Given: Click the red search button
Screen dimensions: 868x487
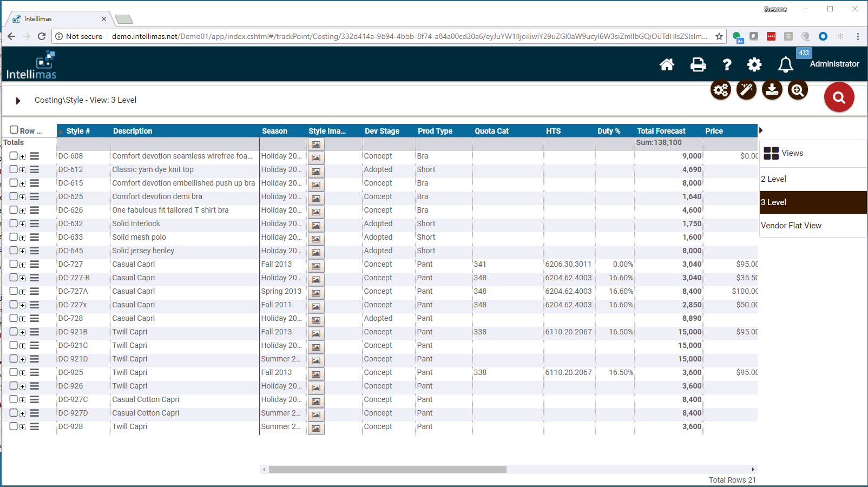Looking at the screenshot, I should coord(839,97).
